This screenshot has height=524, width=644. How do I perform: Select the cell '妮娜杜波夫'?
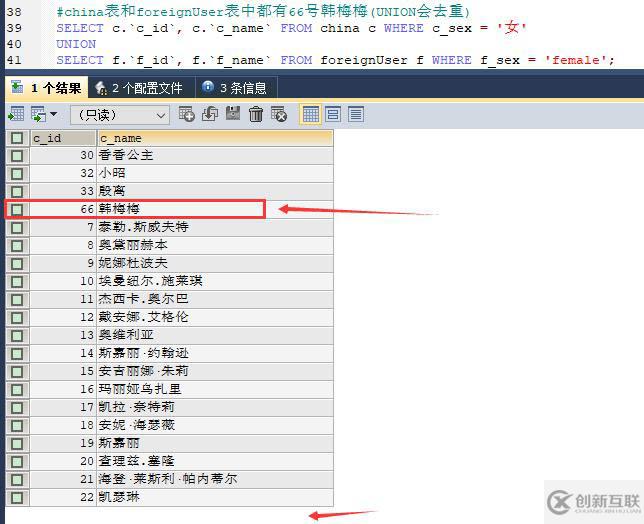tap(215, 263)
